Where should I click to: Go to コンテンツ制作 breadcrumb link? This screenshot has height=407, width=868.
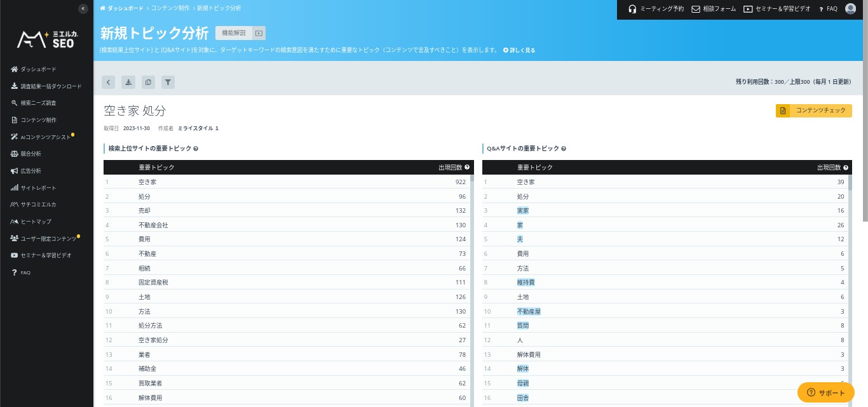pyautogui.click(x=170, y=8)
